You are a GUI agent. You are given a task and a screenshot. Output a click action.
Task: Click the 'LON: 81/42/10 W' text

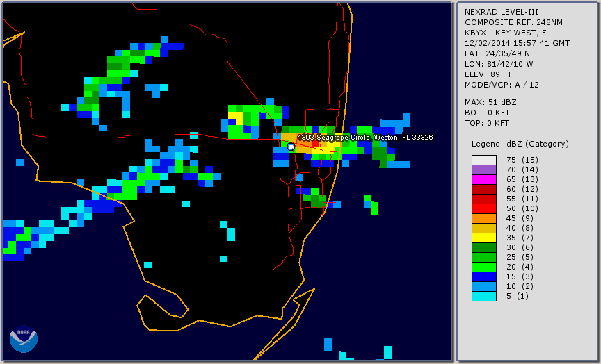(x=499, y=64)
